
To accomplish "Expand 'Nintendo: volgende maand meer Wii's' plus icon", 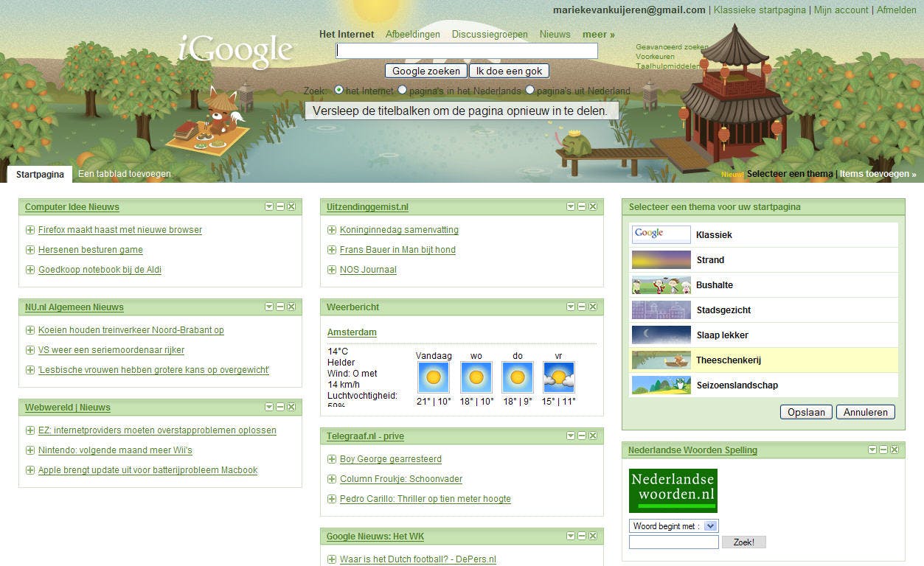I will [x=30, y=450].
